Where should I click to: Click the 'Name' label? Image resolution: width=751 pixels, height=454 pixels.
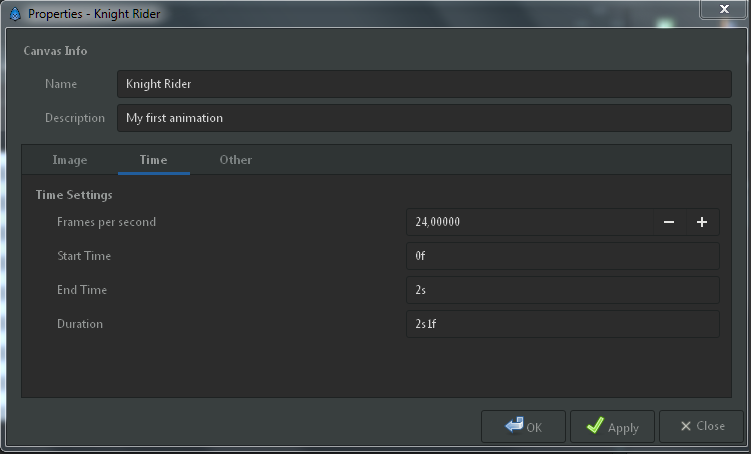click(x=61, y=84)
